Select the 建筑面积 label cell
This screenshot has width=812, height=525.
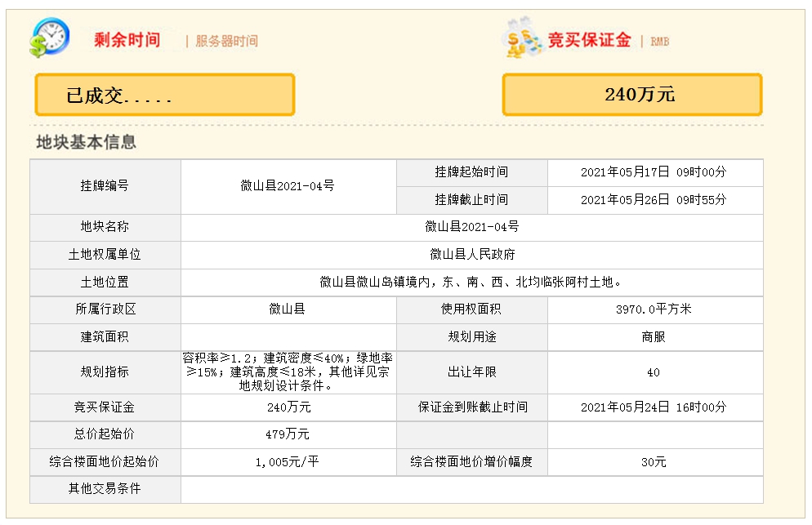coord(105,337)
